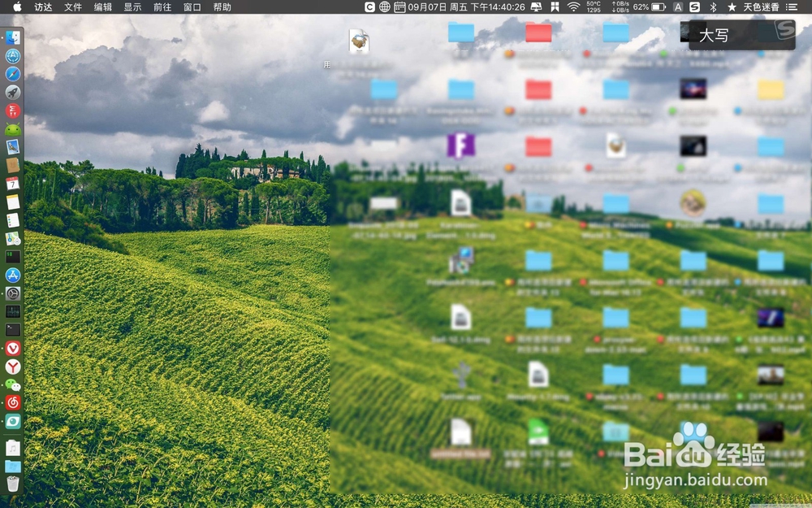Click the Wi-Fi status icon

[x=573, y=7]
